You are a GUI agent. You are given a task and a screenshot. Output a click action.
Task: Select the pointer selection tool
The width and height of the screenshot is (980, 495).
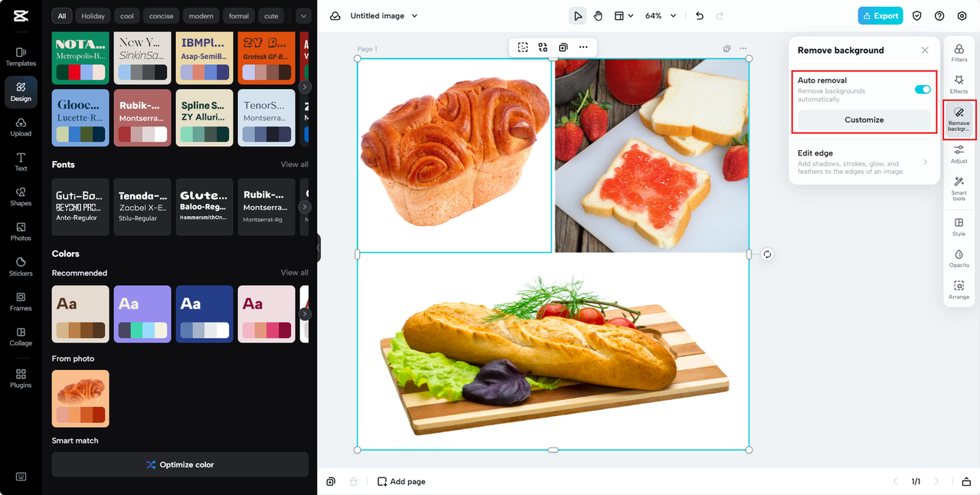(x=578, y=15)
